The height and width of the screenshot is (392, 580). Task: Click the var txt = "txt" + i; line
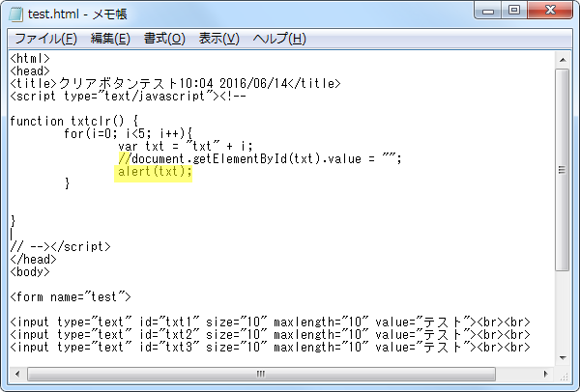(x=186, y=147)
